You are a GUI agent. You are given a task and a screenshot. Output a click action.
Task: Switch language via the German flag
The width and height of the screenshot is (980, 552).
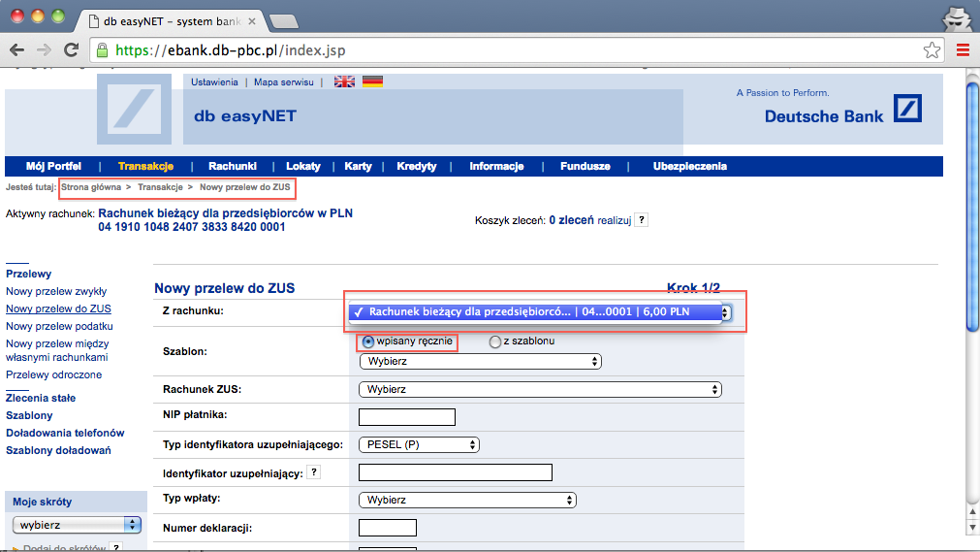point(372,82)
